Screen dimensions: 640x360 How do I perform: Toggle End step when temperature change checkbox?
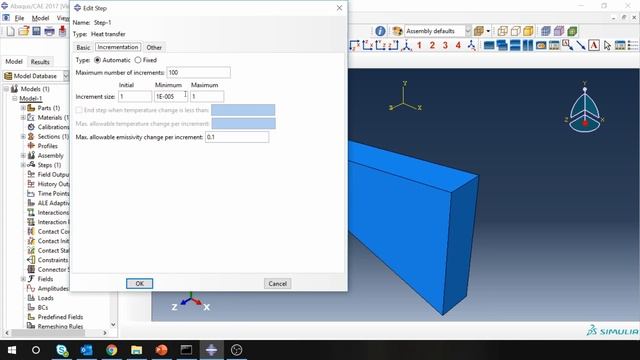coord(79,110)
